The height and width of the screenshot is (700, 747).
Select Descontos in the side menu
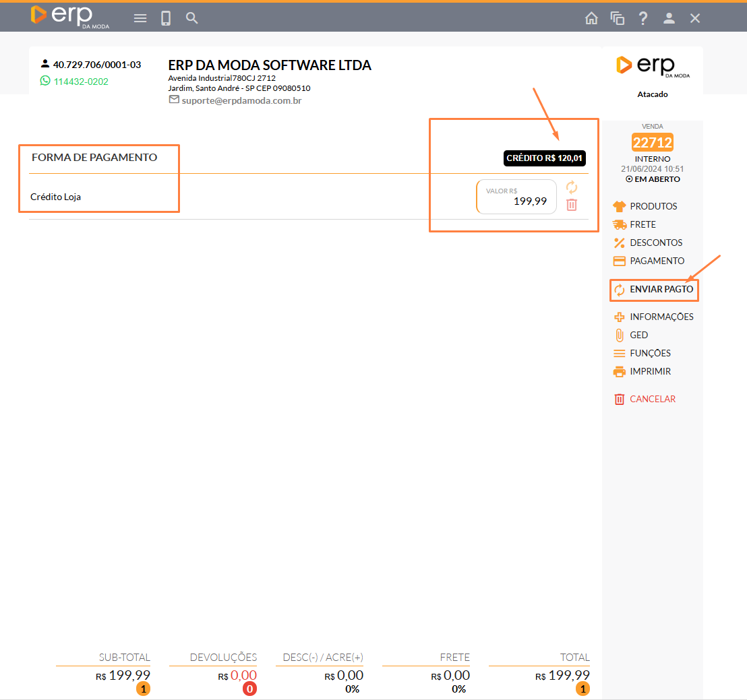click(655, 243)
